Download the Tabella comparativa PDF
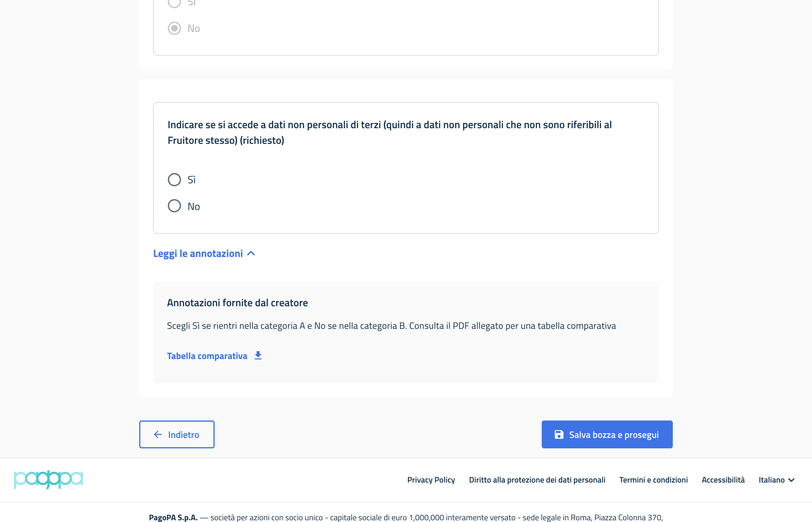The width and height of the screenshot is (812, 522). (207, 355)
